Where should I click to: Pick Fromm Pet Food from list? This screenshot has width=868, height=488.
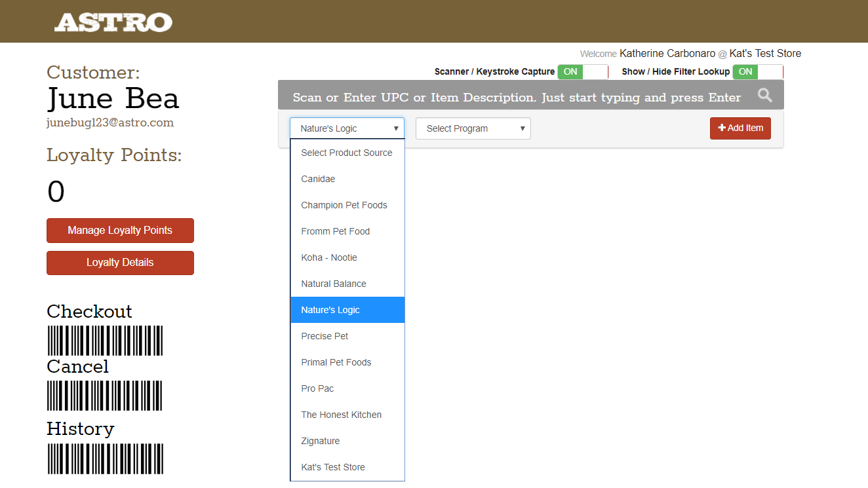pos(347,231)
